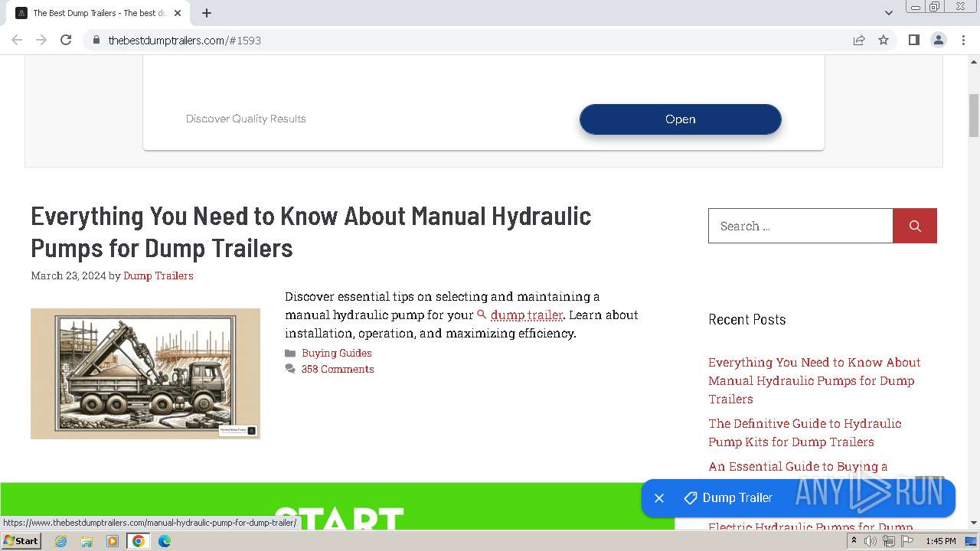
Task: Open The Definitive Guide to Hydraulic Pump Kits
Action: pos(805,432)
